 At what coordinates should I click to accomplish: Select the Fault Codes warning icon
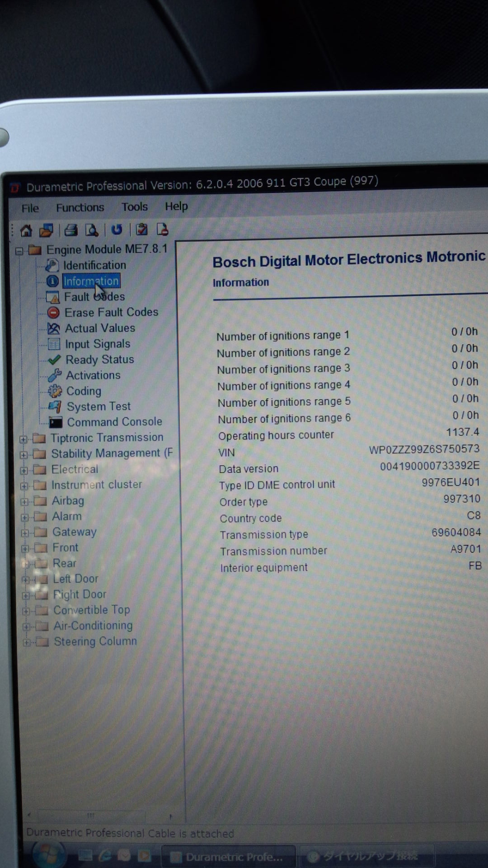(53, 297)
